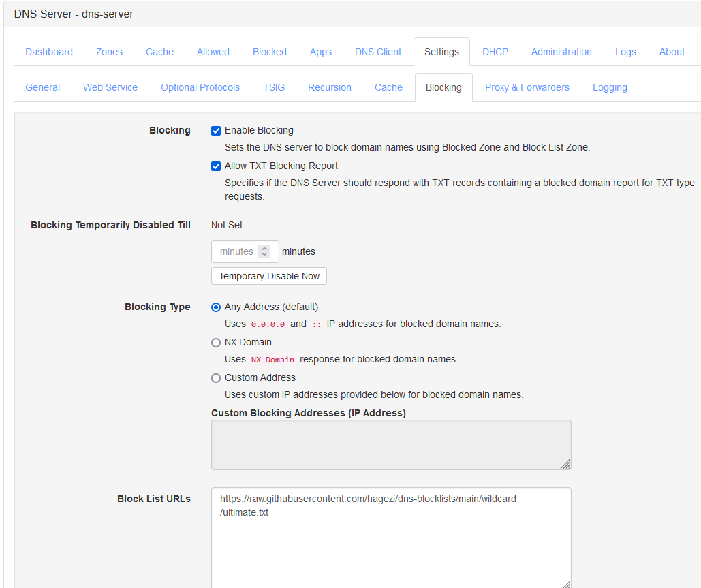Disable the Enable Blocking checkbox
The image size is (701, 588).
click(216, 131)
